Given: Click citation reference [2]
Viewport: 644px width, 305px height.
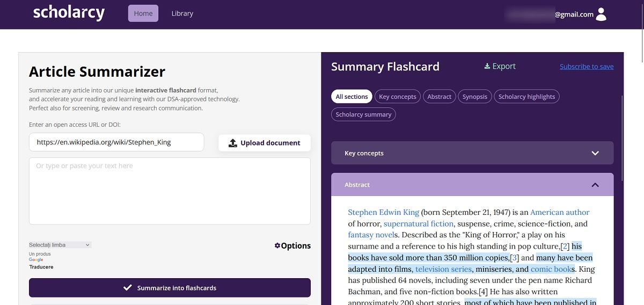Looking at the screenshot, I should [x=565, y=246].
